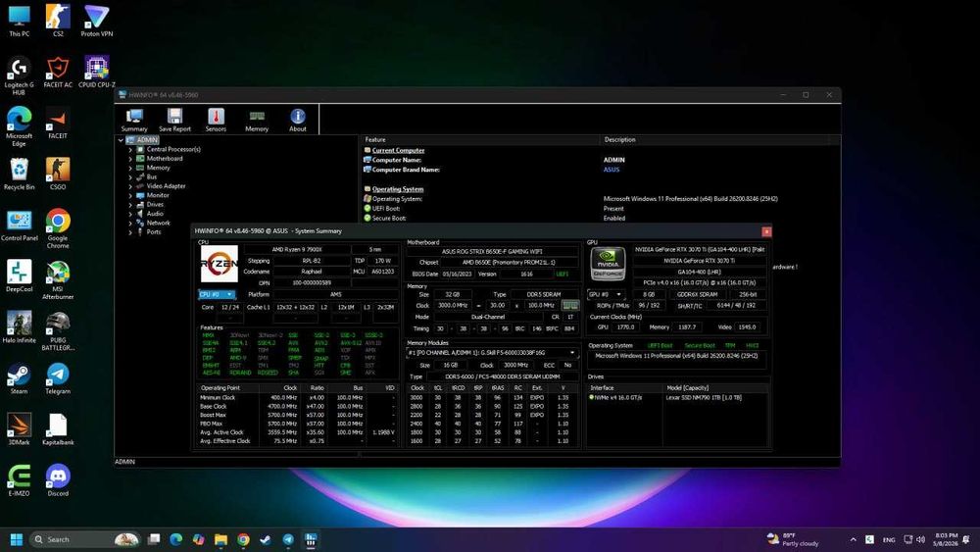
Task: Open DeepCool desktop shortcut
Action: [19, 276]
